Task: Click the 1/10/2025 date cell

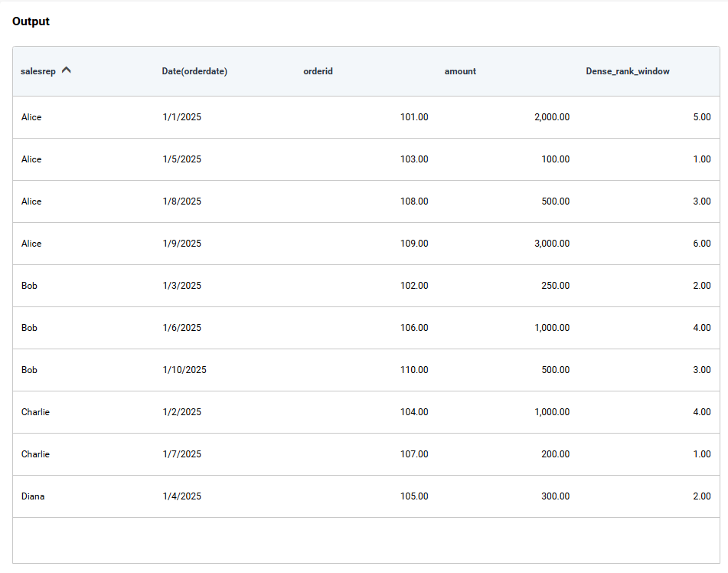Action: [x=184, y=370]
